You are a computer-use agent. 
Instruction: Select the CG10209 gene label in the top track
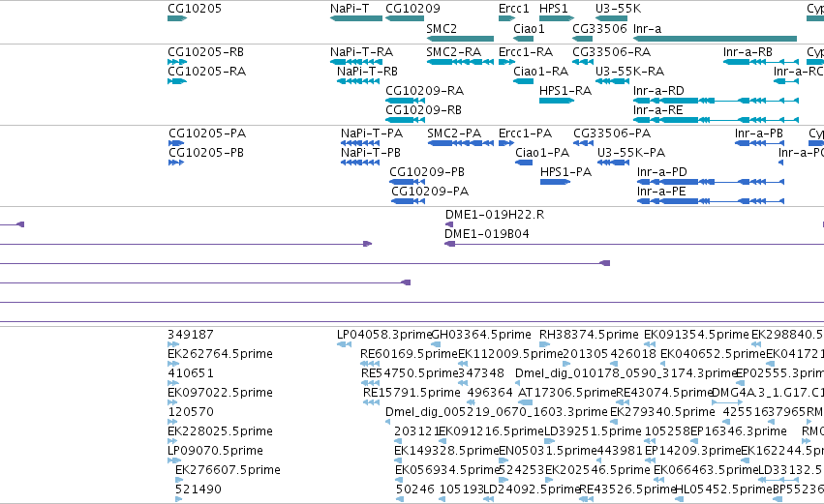[x=412, y=9]
